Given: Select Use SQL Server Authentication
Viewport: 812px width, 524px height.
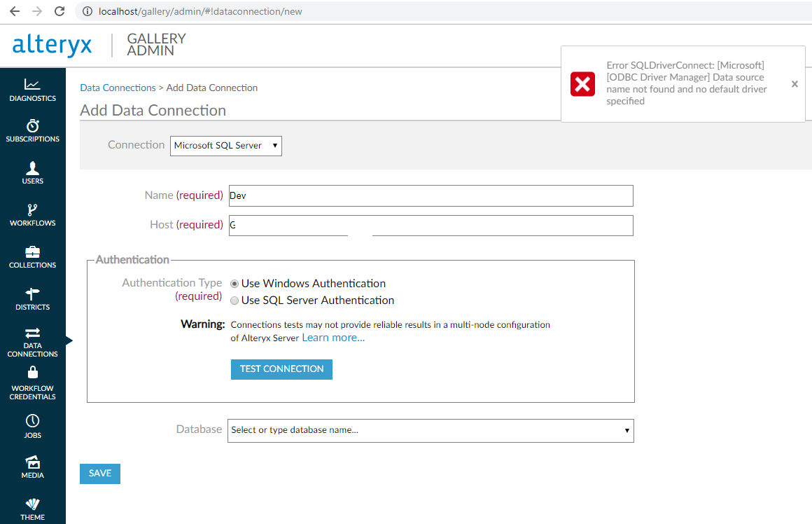Looking at the screenshot, I should point(234,300).
